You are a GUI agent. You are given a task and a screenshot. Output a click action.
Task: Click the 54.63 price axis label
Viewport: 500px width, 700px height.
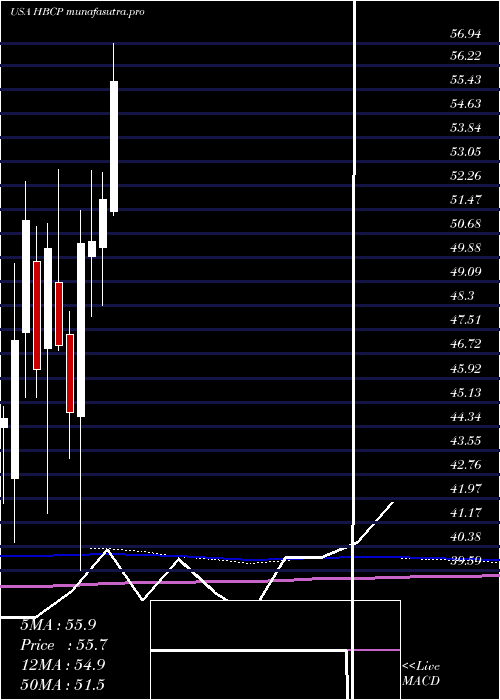coord(466,104)
